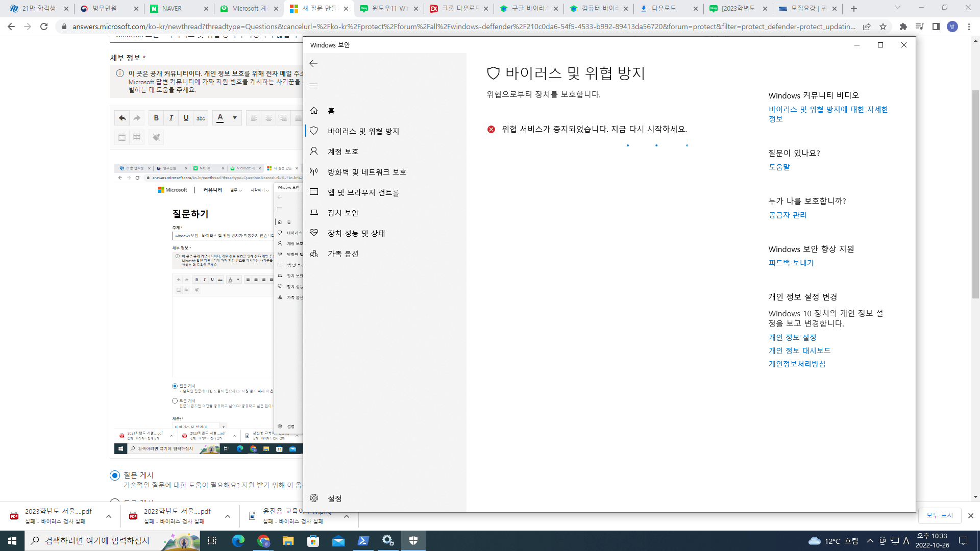The height and width of the screenshot is (551, 980).
Task: Open 방화벽 및 네트워크 보호 section
Action: point(366,172)
